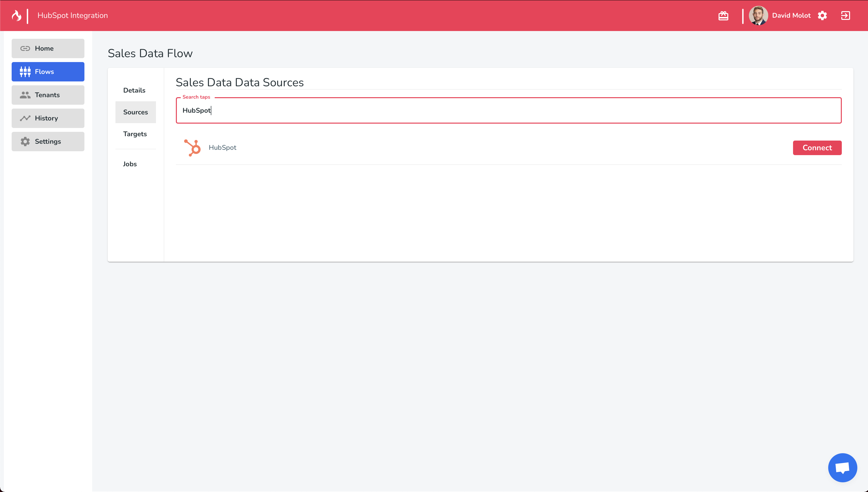Viewport: 868px width, 492px height.
Task: Click the flame logo icon
Action: pyautogui.click(x=16, y=16)
